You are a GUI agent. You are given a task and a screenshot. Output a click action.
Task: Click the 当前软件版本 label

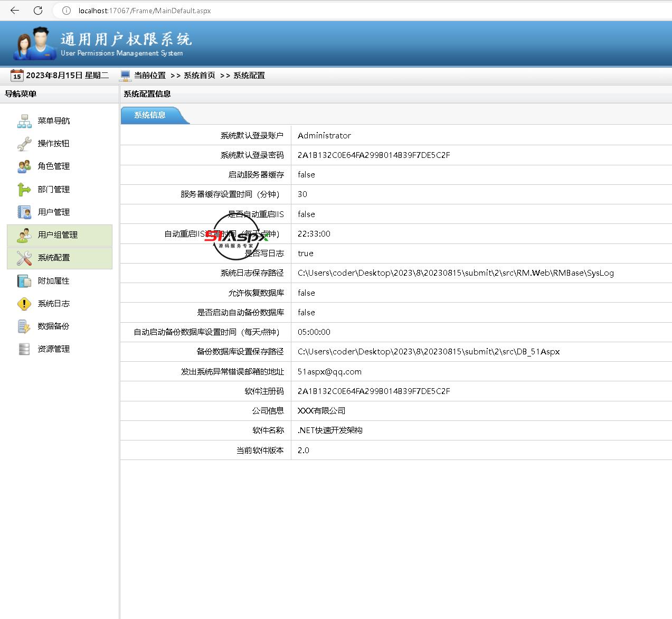coord(260,451)
